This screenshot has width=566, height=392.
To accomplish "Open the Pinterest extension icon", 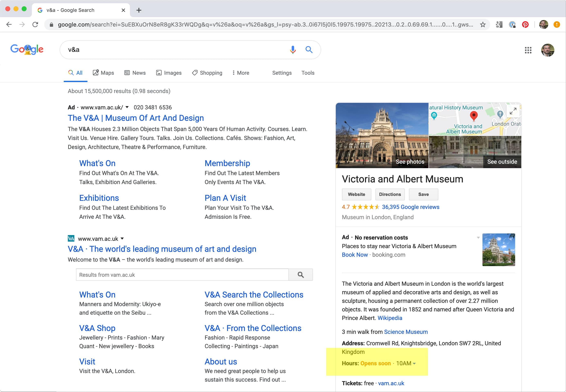I will pyautogui.click(x=525, y=24).
